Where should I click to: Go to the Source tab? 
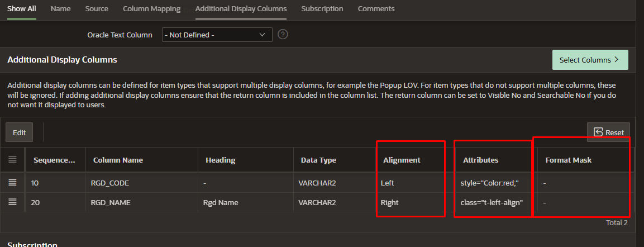(97, 9)
